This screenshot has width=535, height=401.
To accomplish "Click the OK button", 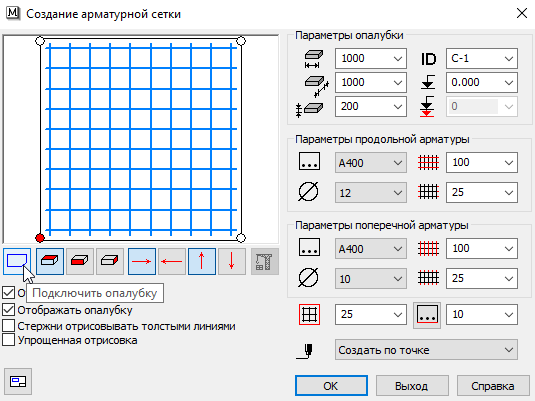I will pyautogui.click(x=331, y=386).
